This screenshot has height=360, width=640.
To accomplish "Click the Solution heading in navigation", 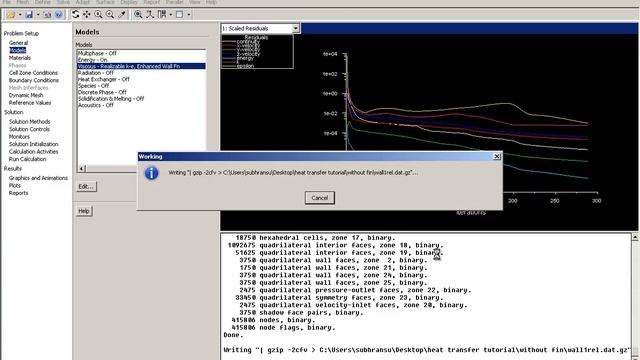I will click(x=13, y=112).
